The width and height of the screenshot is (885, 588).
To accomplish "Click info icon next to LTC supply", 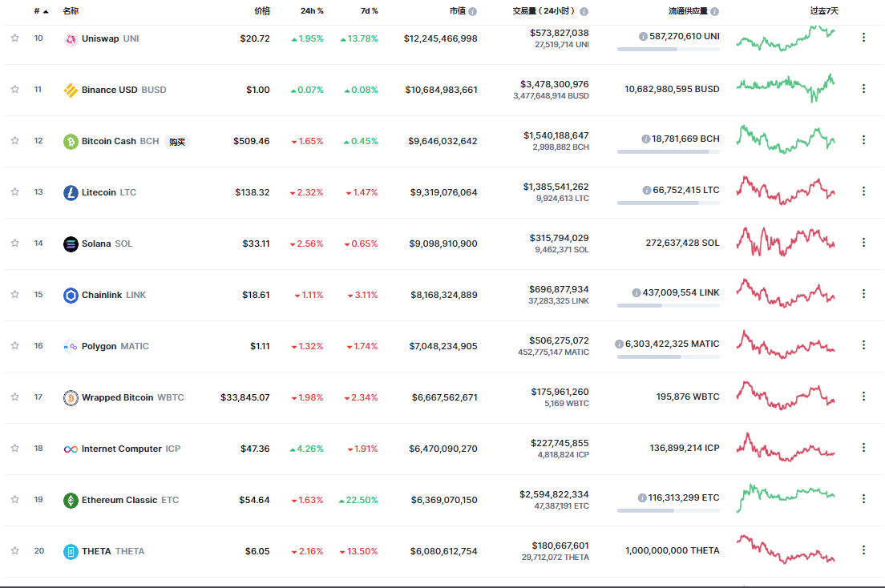I will tap(647, 190).
